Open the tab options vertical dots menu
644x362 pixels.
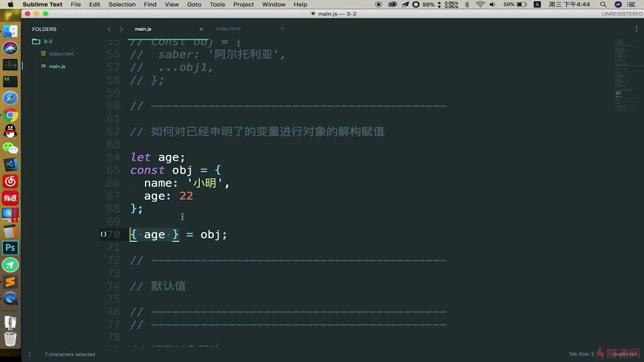(x=637, y=29)
